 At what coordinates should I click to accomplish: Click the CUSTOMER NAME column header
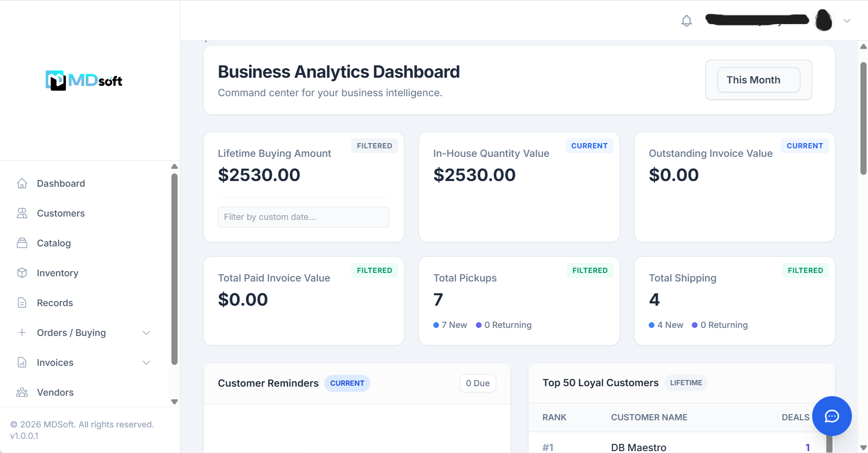(649, 417)
